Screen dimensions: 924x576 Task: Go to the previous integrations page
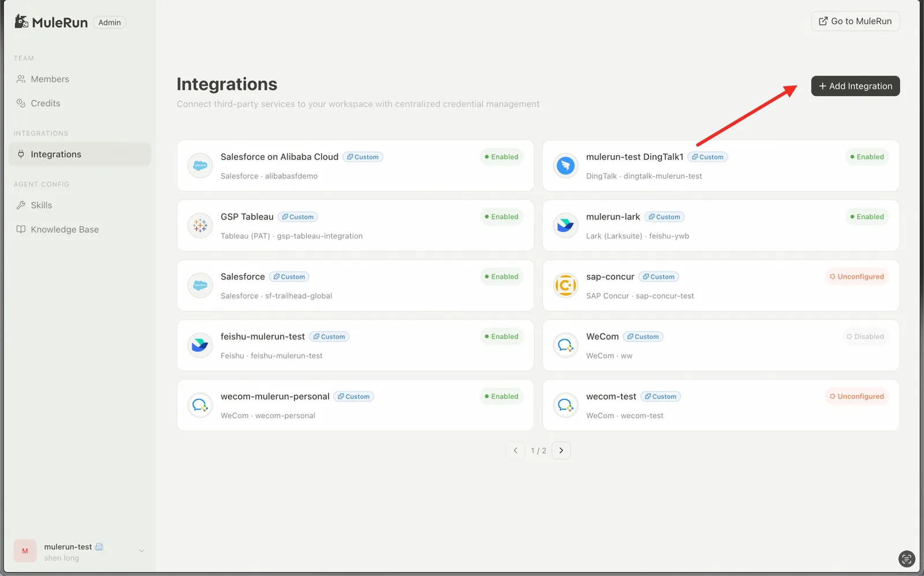(x=515, y=451)
